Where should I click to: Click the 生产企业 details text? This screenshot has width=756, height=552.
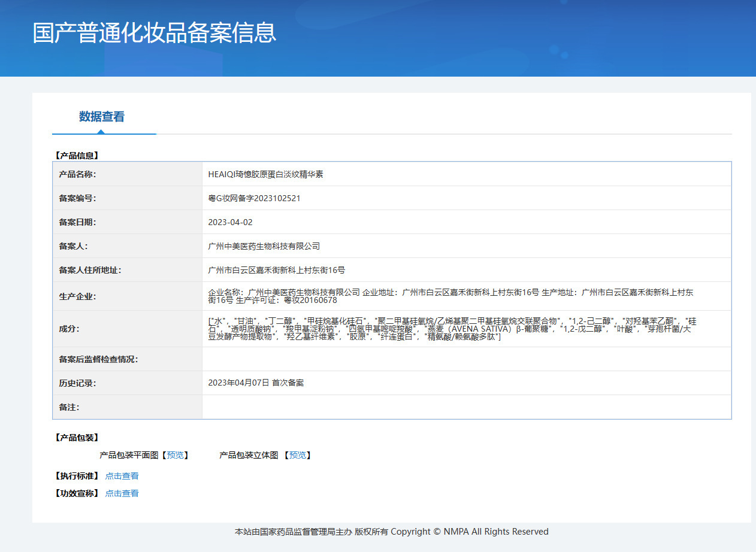pos(450,296)
